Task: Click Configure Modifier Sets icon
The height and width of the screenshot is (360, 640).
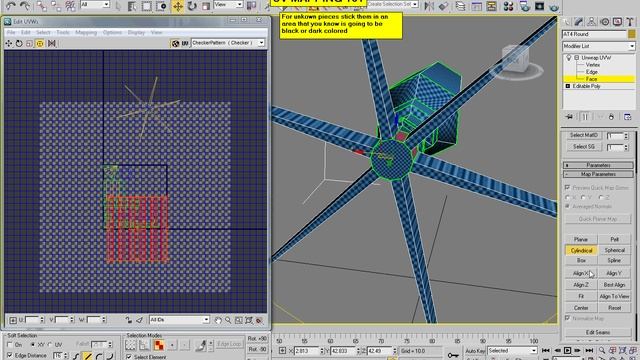Action: tap(628, 117)
